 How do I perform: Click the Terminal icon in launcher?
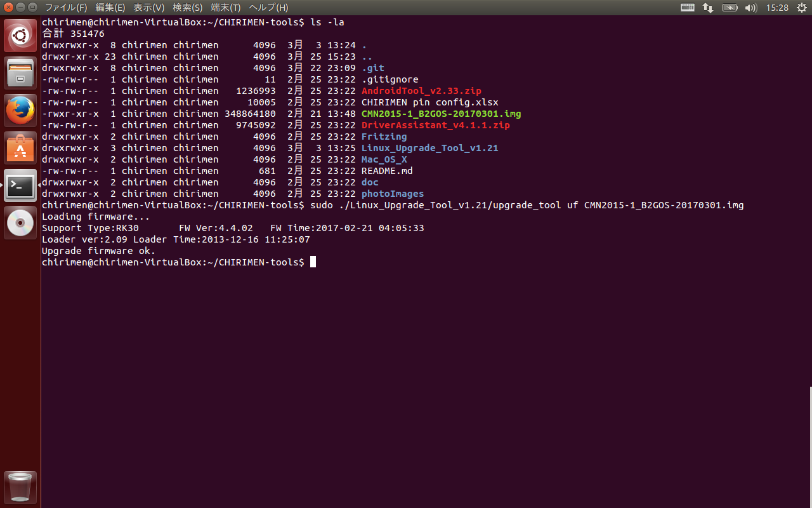point(20,185)
